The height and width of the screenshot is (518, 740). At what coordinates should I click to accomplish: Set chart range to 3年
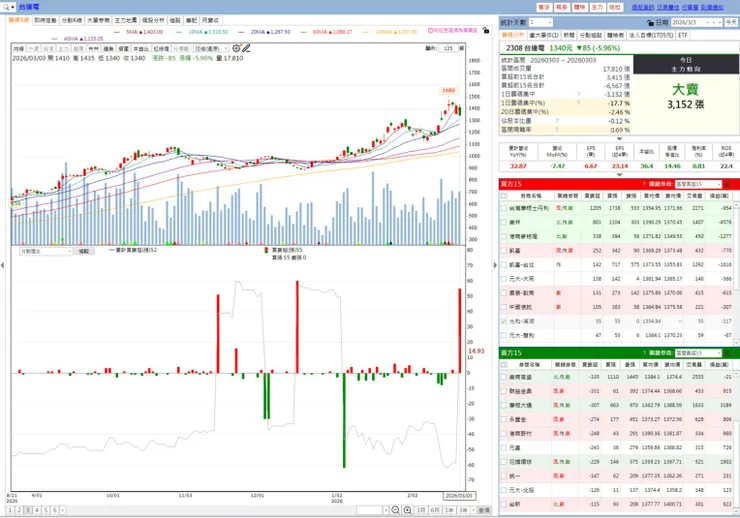click(464, 510)
